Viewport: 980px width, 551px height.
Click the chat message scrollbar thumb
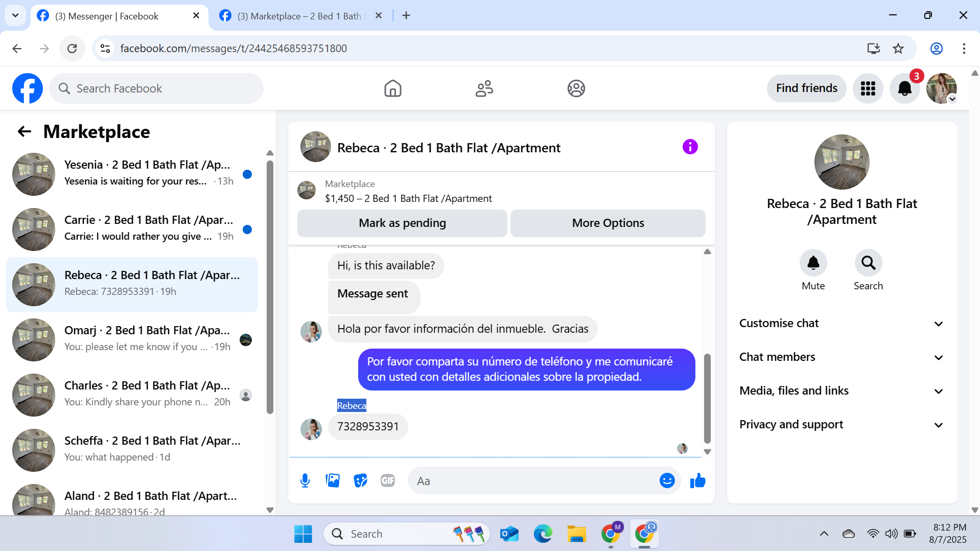click(707, 399)
